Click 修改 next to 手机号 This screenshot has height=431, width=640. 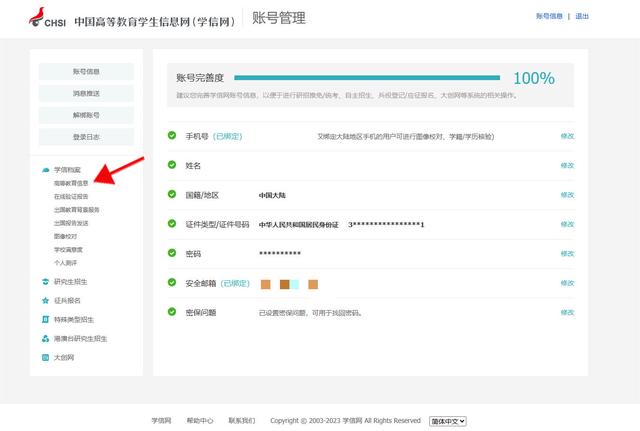(567, 136)
